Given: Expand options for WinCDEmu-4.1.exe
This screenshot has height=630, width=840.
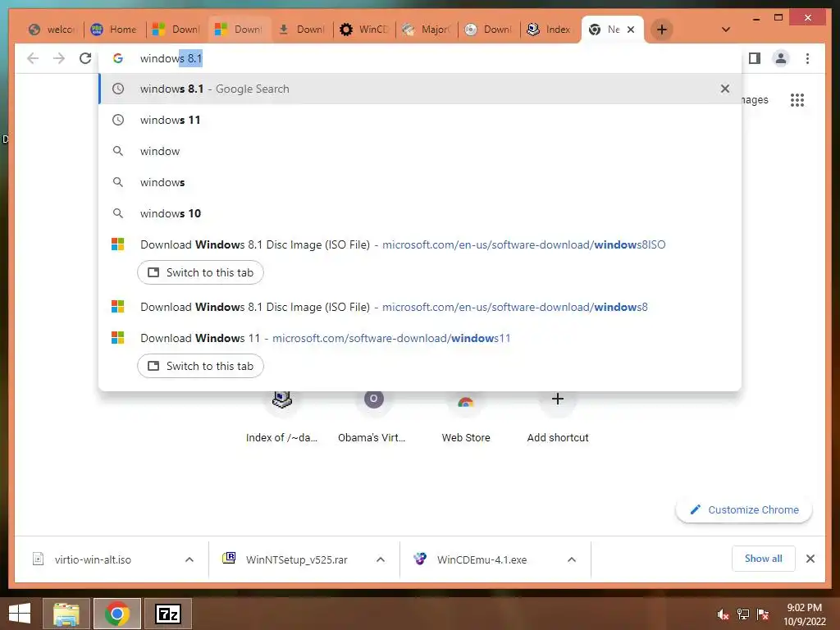Looking at the screenshot, I should (572, 559).
